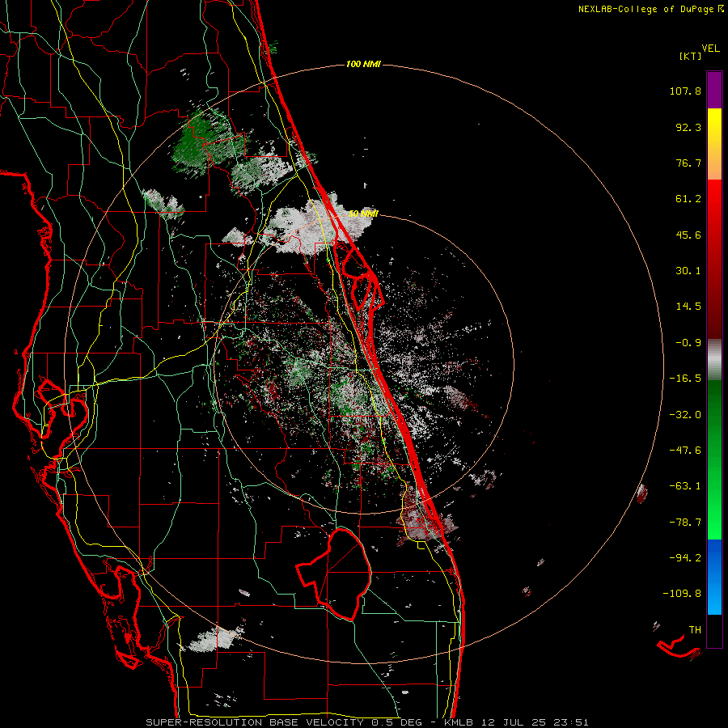Click the -109.8 velocity scale value
Viewport: 728px width, 728px height.
682,594
